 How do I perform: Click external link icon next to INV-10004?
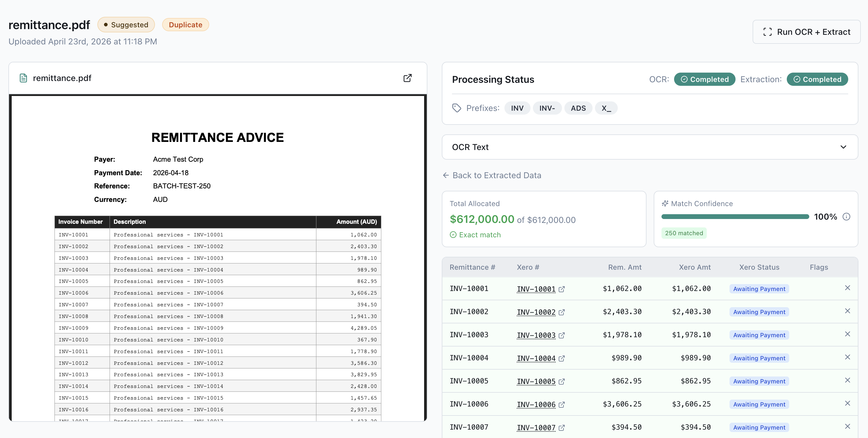click(562, 358)
